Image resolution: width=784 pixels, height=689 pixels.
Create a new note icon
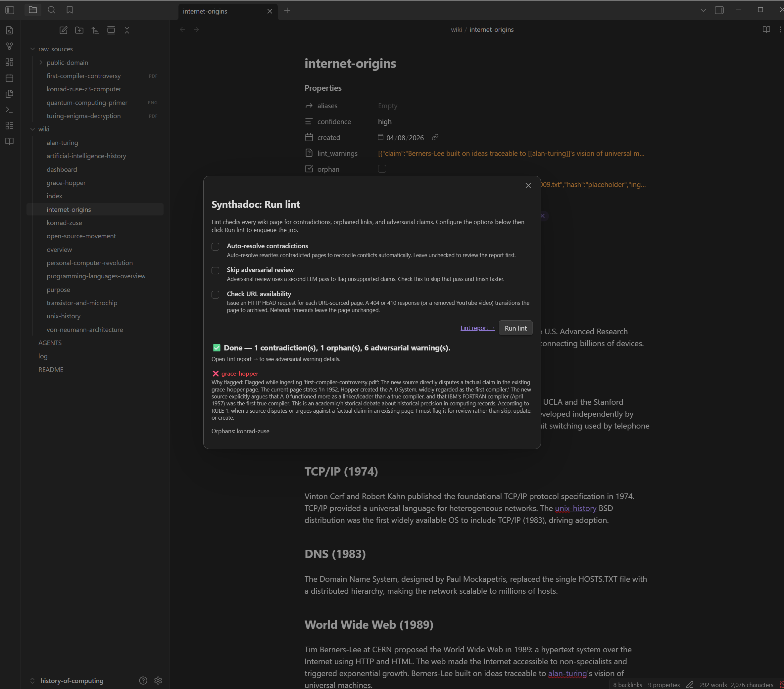(x=63, y=30)
